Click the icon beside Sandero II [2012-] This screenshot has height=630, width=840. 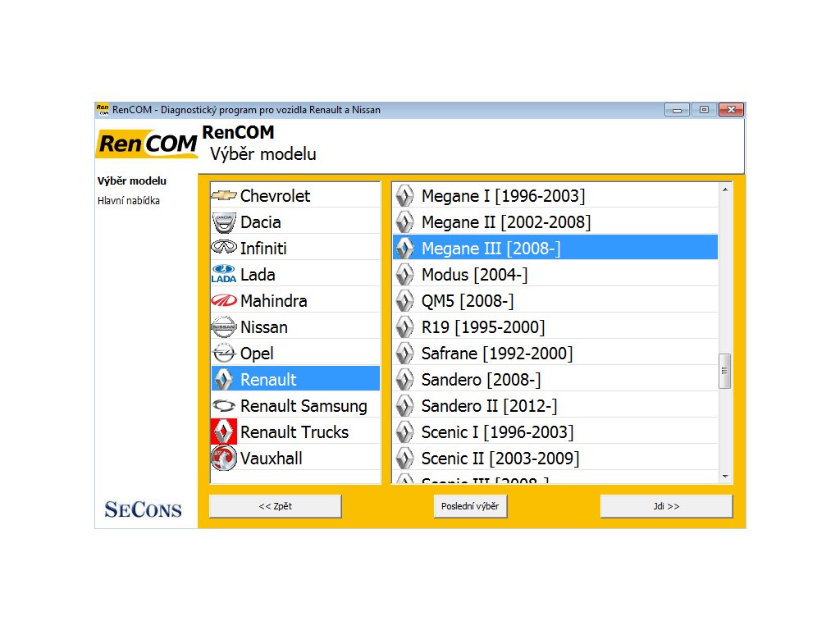pos(404,405)
